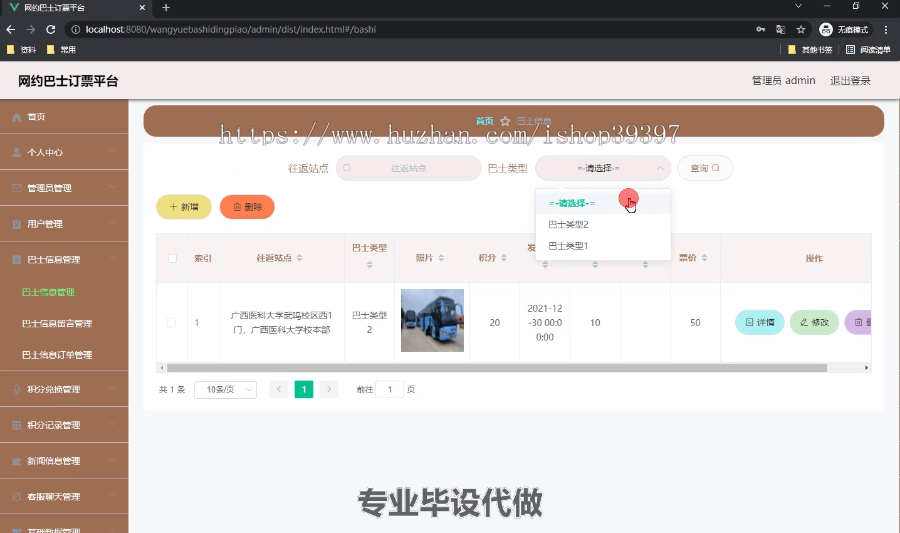Screen dimensions: 900x533
Task: Reload the current browser page
Action: 51,29
